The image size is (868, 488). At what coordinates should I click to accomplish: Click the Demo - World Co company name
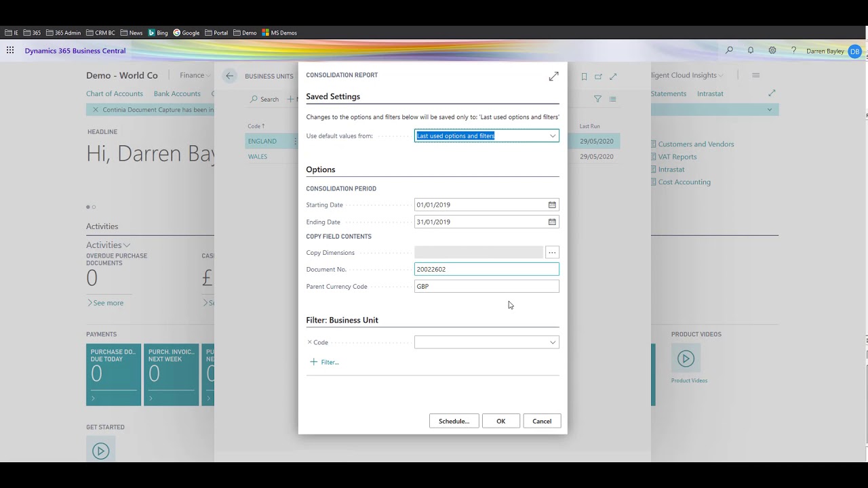click(122, 75)
